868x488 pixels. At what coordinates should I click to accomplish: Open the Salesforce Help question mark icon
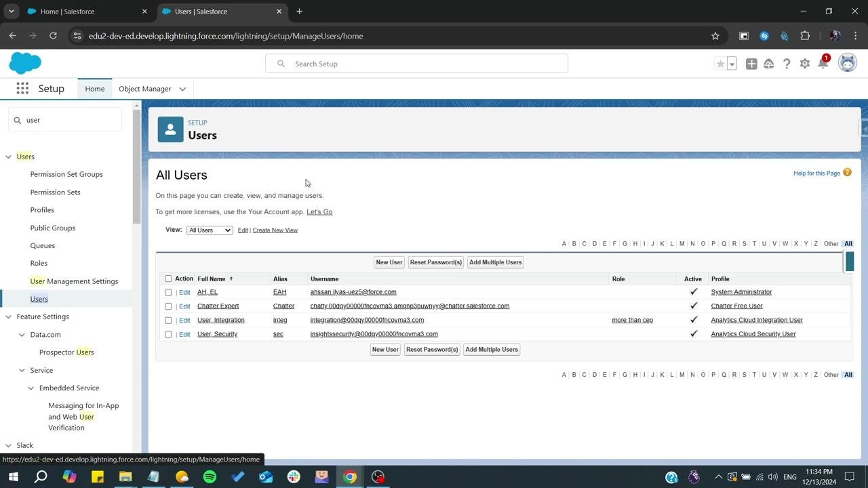coord(787,64)
